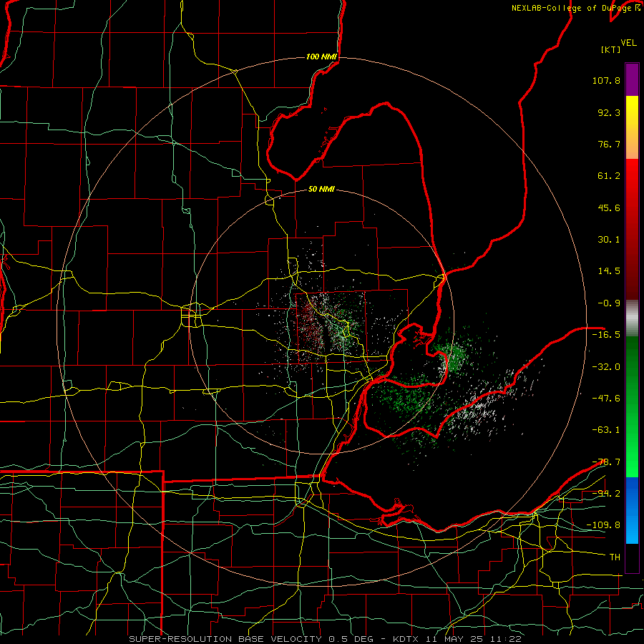Viewport: 644px width, 644px height.
Task: Click the 30.1 velocity scale value
Action: click(x=609, y=240)
